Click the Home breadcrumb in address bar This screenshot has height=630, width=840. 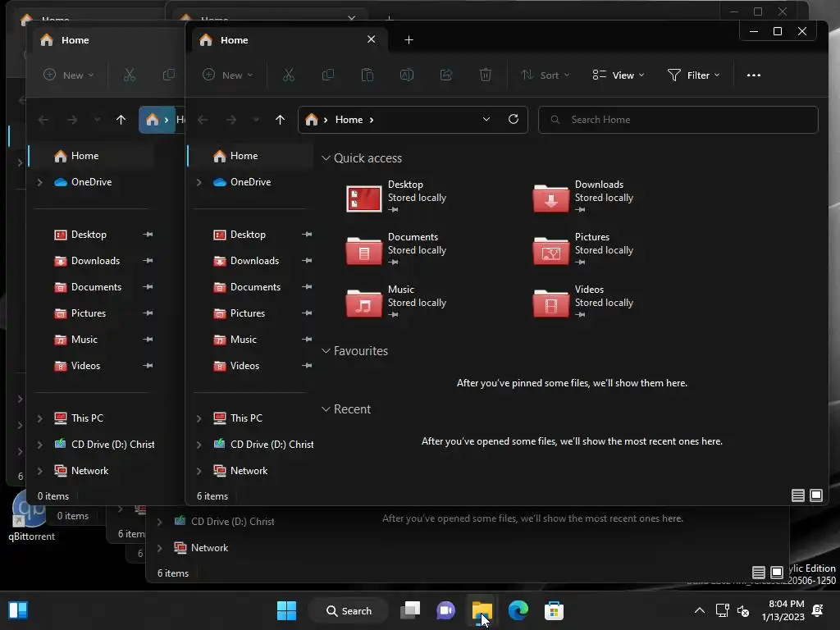click(349, 120)
